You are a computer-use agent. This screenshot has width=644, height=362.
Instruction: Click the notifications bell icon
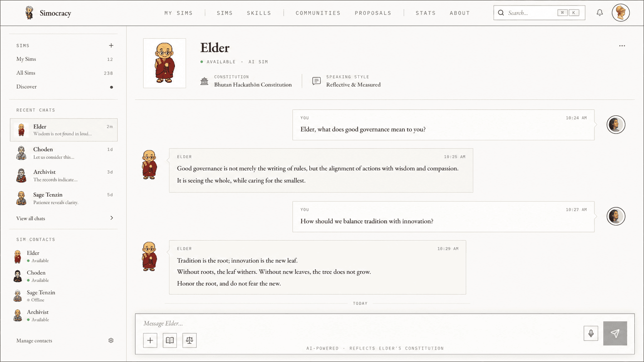tap(600, 13)
